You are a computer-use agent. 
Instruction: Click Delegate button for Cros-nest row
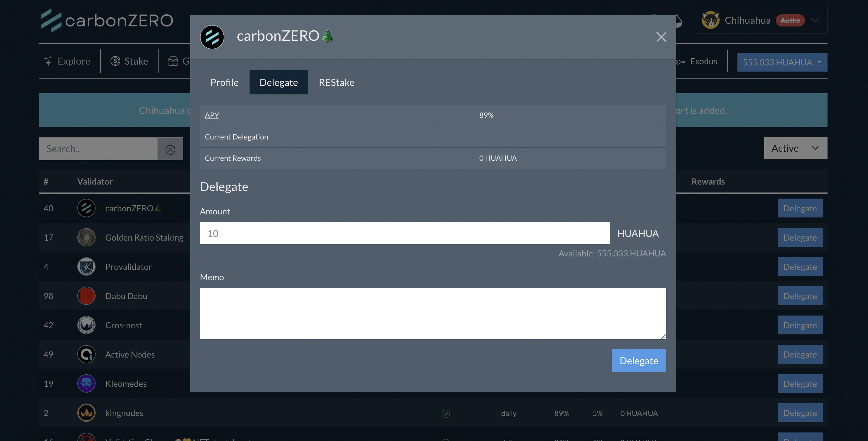click(x=800, y=325)
